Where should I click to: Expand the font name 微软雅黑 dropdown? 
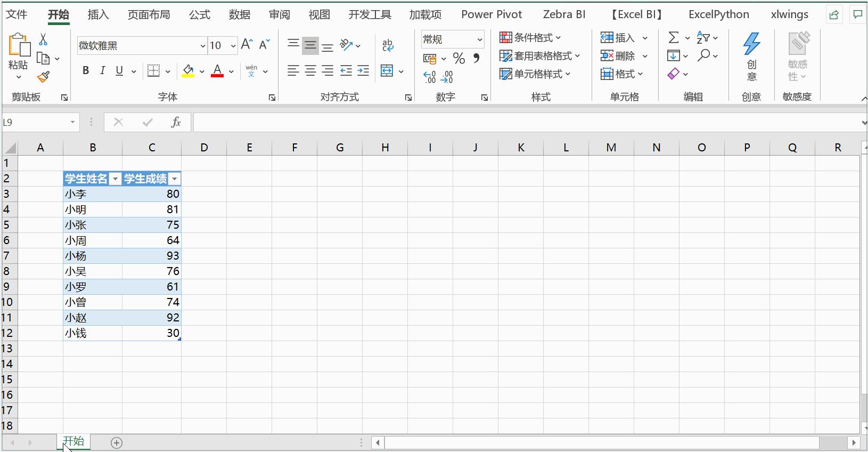click(x=202, y=46)
